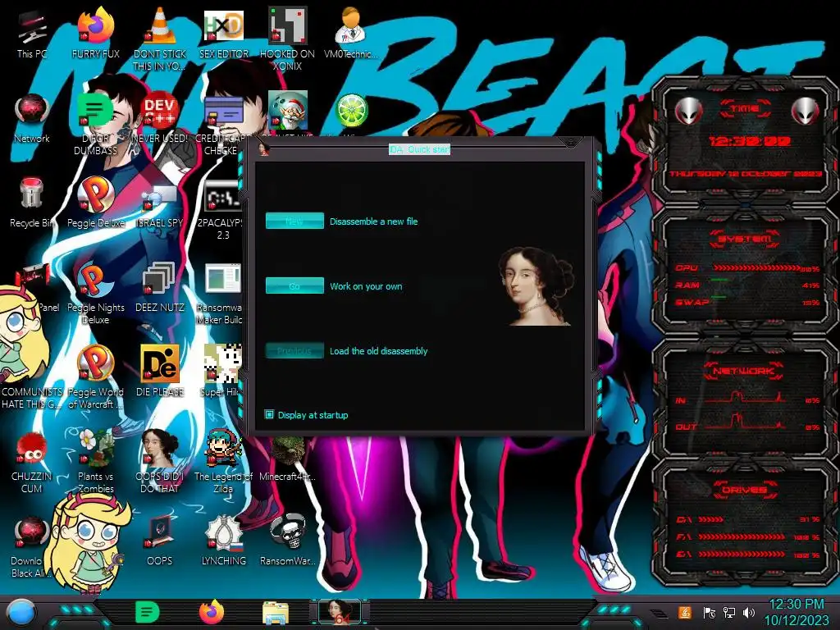Open the Action Center flag tray icon
The width and height of the screenshot is (840, 630).
[x=710, y=612]
